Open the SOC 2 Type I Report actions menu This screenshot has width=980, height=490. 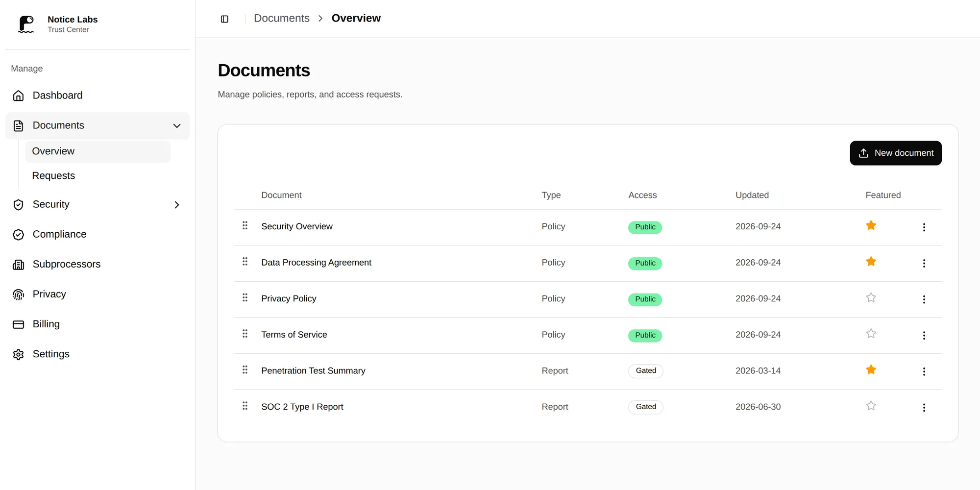pos(924,408)
